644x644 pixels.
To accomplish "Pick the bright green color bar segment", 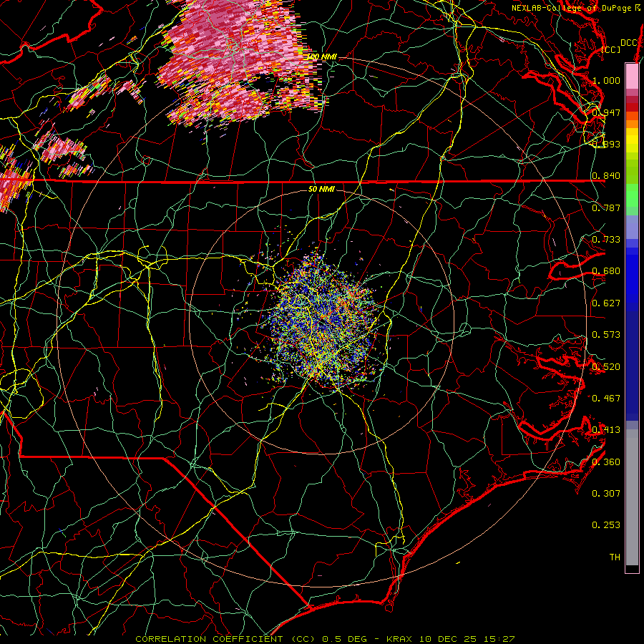I will pyautogui.click(x=632, y=195).
